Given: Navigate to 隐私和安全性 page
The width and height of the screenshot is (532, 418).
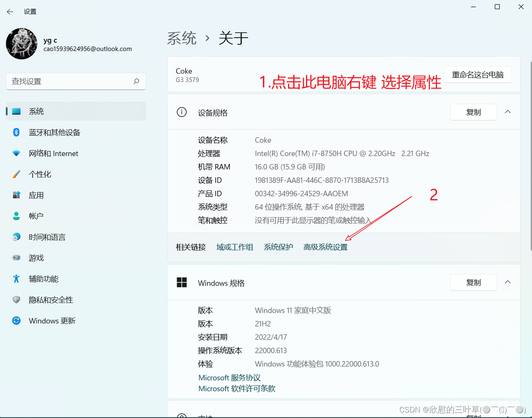Looking at the screenshot, I should [x=51, y=300].
